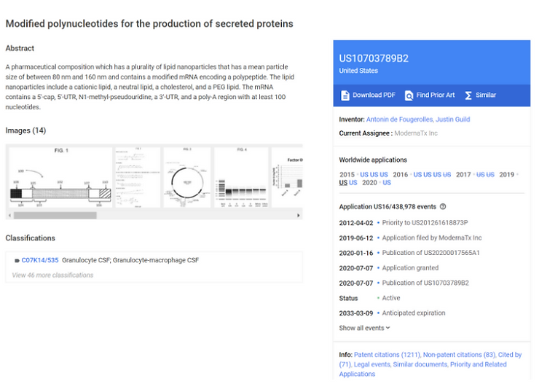This screenshot has width=539, height=392.
Task: Open the FIG. 1 image thumbnail
Action: [x=57, y=179]
